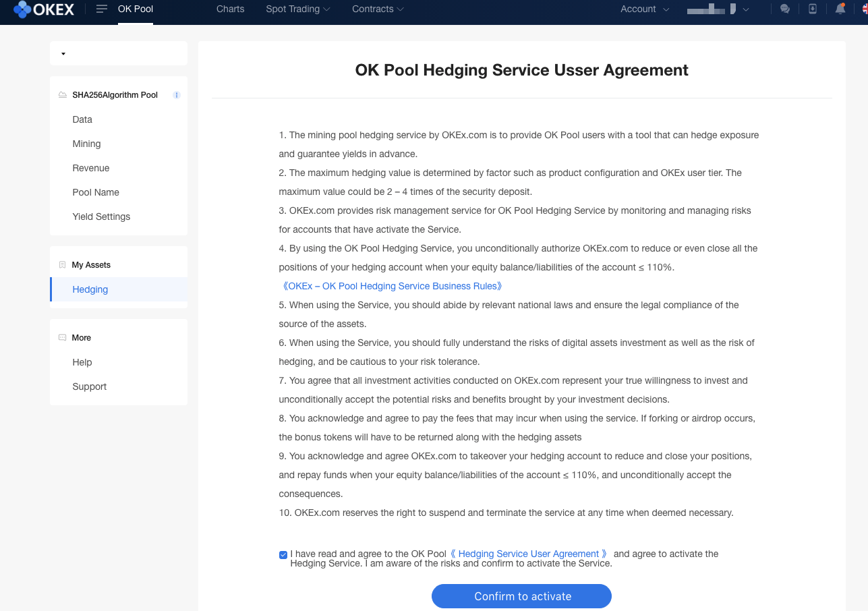
Task: Open Mining in the sidebar
Action: [x=86, y=144]
